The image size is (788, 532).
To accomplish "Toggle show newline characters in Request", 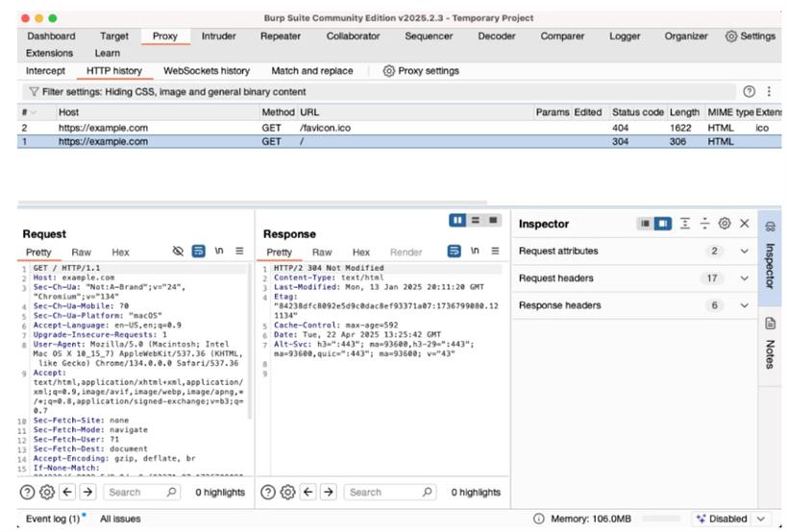I will (219, 251).
